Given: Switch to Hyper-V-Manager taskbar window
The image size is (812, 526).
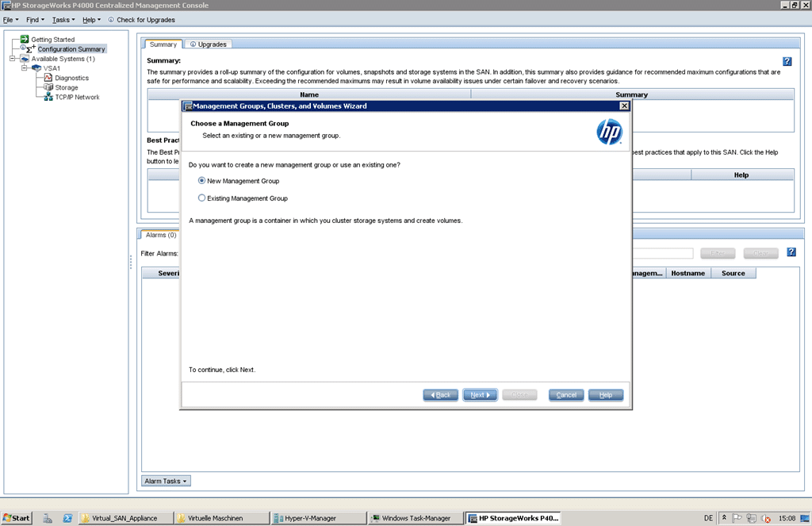Looking at the screenshot, I should coord(319,518).
